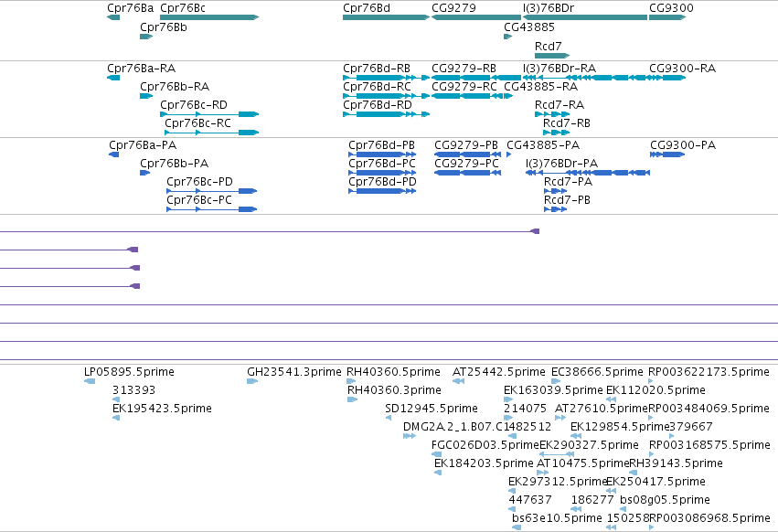Click protein Cpr76Ba-PA
The height and width of the screenshot is (532, 778).
click(x=113, y=154)
